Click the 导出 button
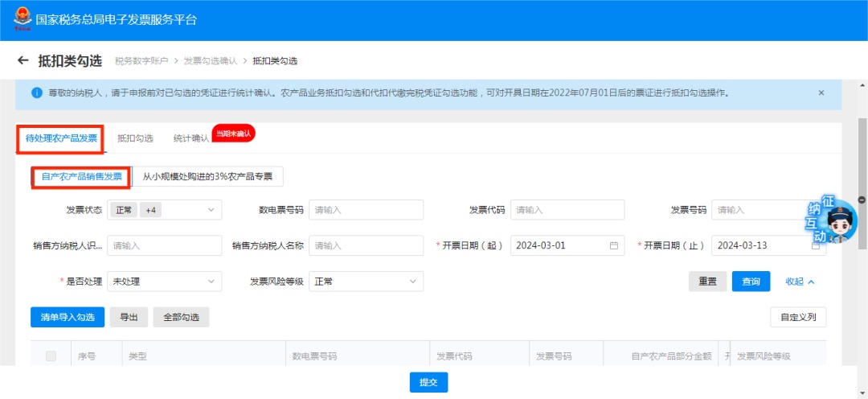The height and width of the screenshot is (399, 868). coord(129,318)
